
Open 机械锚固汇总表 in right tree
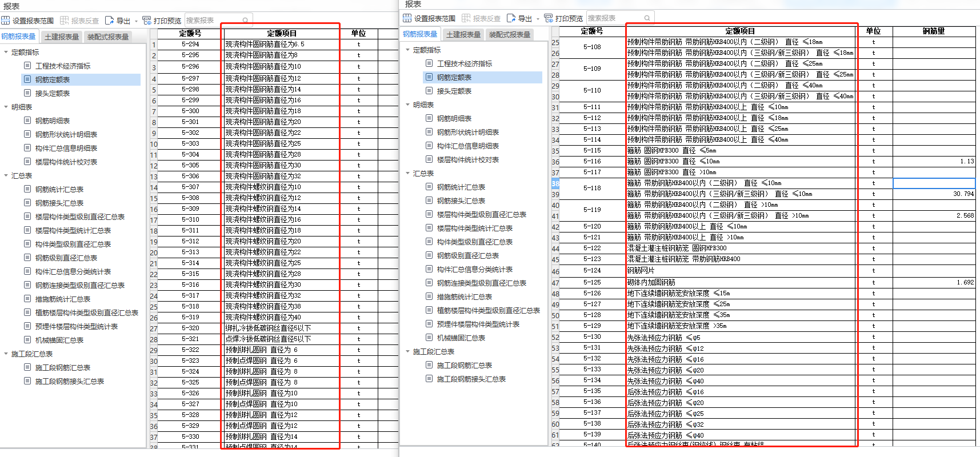[x=461, y=338]
